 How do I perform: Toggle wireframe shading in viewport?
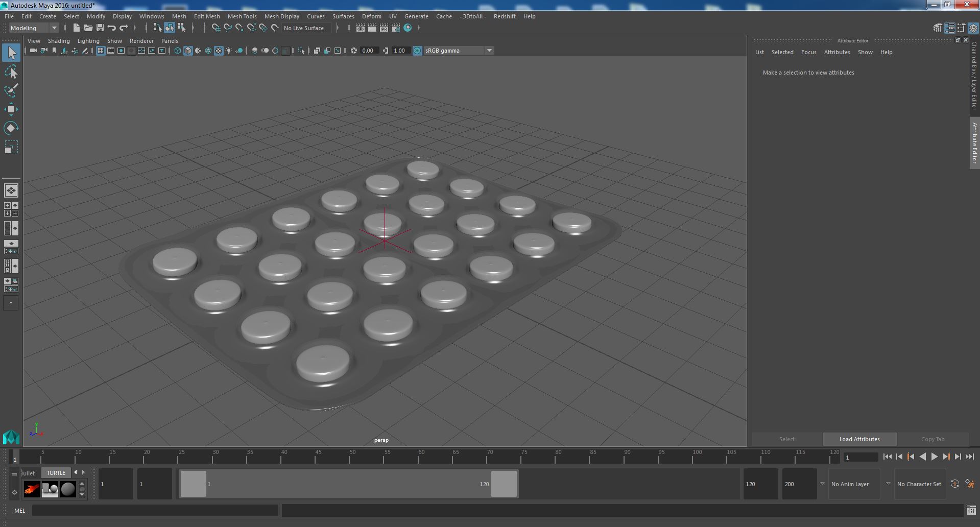coord(178,51)
